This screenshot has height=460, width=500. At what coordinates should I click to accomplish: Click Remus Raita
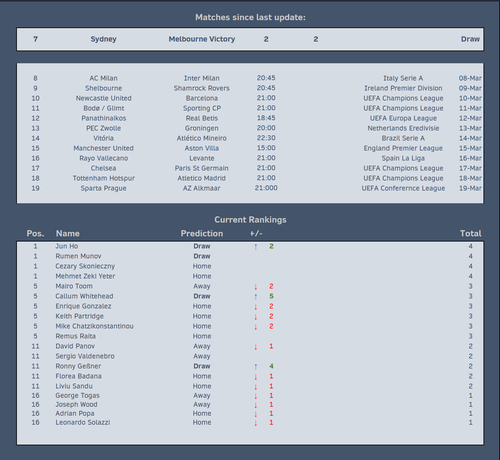pyautogui.click(x=75, y=336)
